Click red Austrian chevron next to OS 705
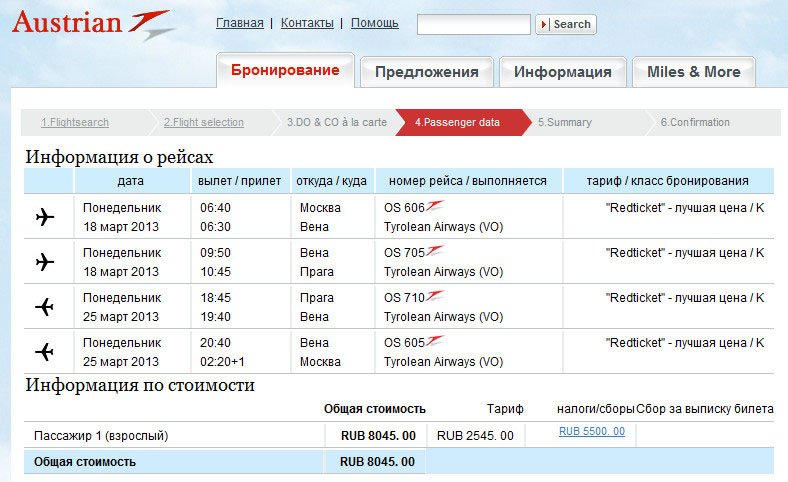 point(435,250)
